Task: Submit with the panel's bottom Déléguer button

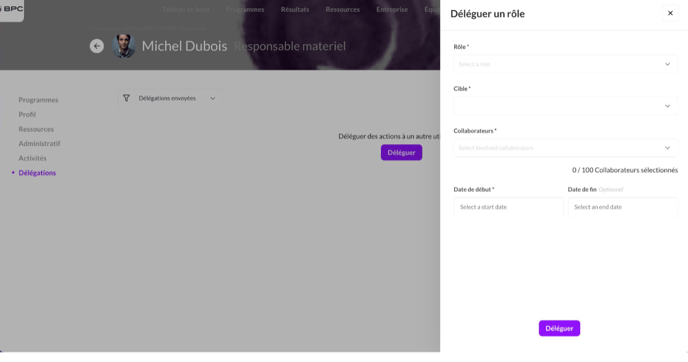Action: click(x=559, y=328)
